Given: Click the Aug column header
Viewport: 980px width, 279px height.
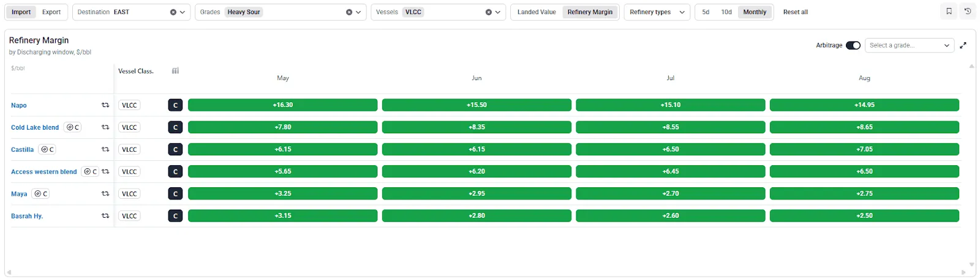Looking at the screenshot, I should [x=864, y=78].
